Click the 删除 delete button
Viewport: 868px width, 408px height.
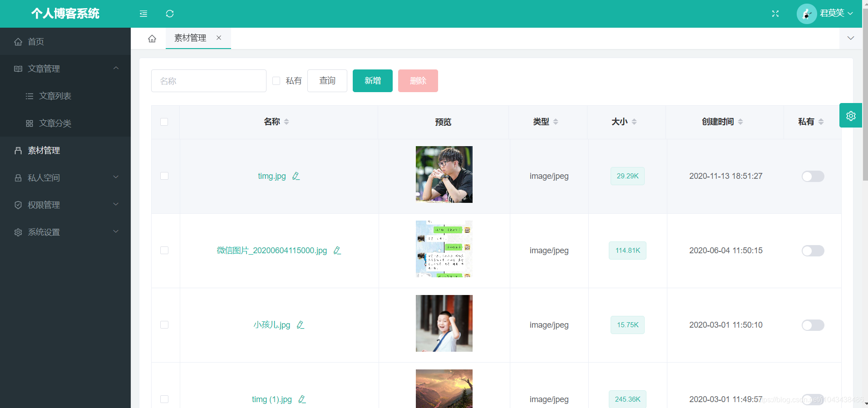pyautogui.click(x=418, y=81)
